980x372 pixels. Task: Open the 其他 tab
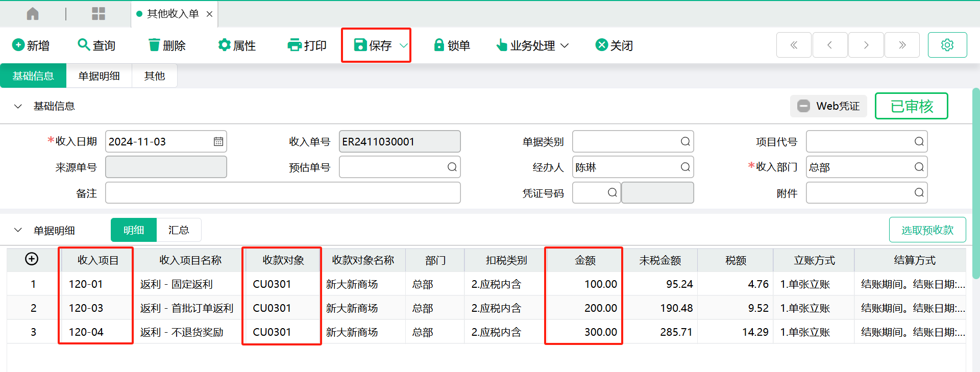(154, 76)
